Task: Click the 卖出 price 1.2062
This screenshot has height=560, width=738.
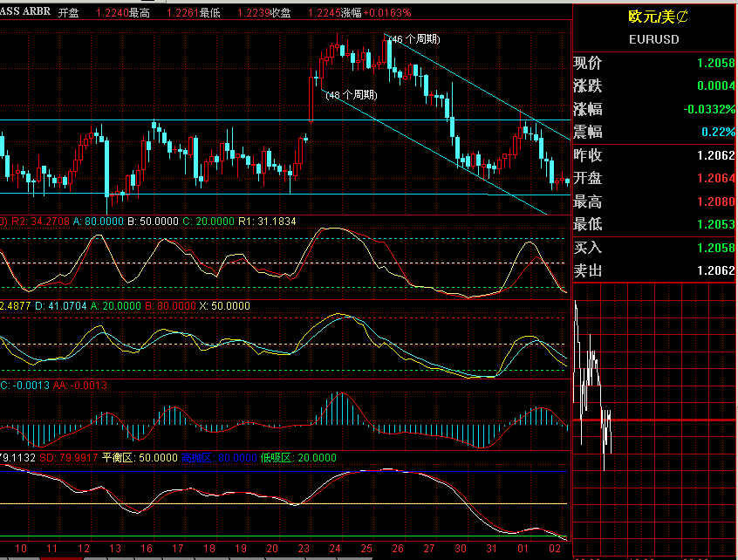Action: tap(715, 270)
